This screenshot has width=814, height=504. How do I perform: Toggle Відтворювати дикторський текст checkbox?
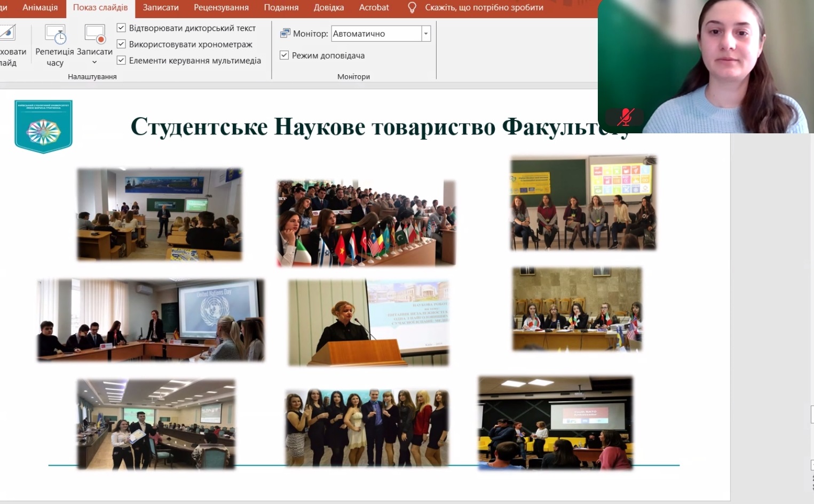point(121,28)
